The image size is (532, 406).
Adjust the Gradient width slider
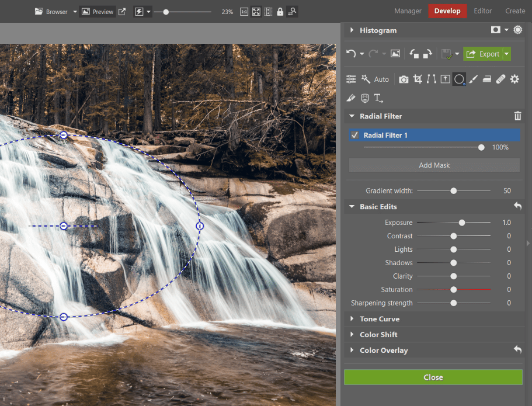454,191
